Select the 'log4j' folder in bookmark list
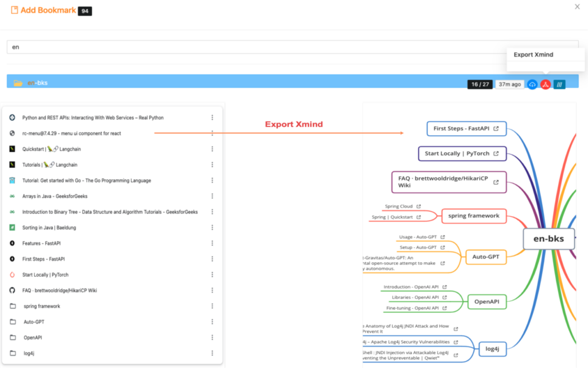 click(112, 354)
